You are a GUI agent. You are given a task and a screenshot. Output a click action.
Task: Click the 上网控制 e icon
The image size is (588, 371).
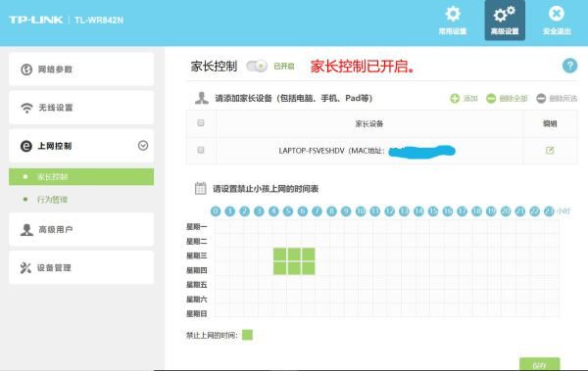pos(25,146)
